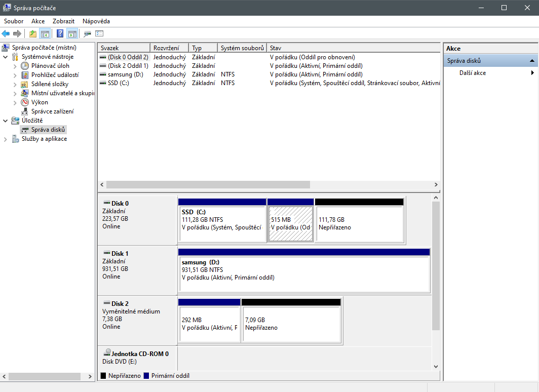
Task: Open the Akce menu
Action: 38,21
